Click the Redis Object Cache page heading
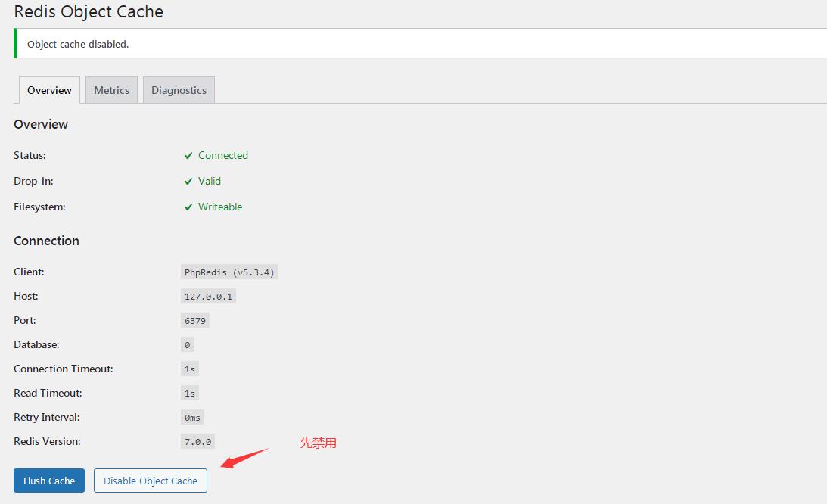 [x=88, y=11]
